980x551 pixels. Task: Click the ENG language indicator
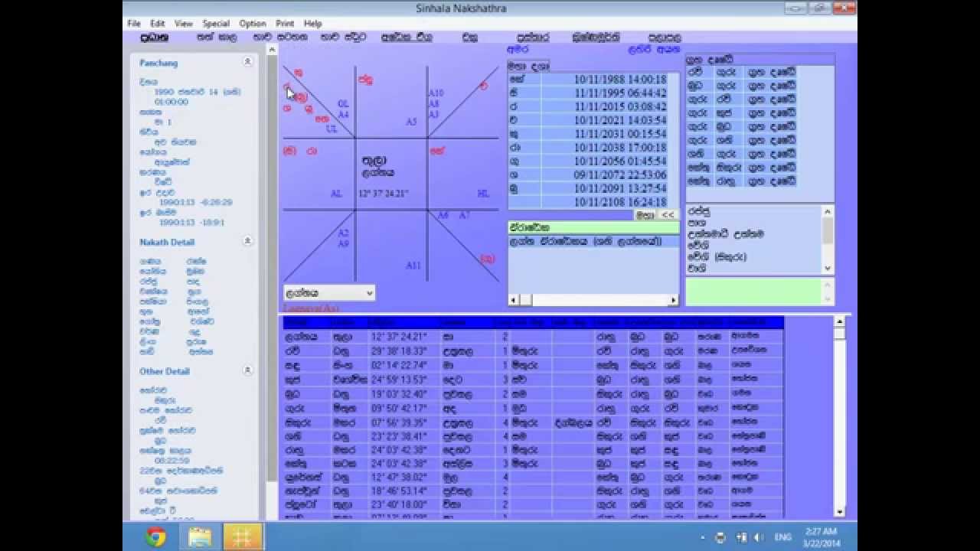click(782, 538)
